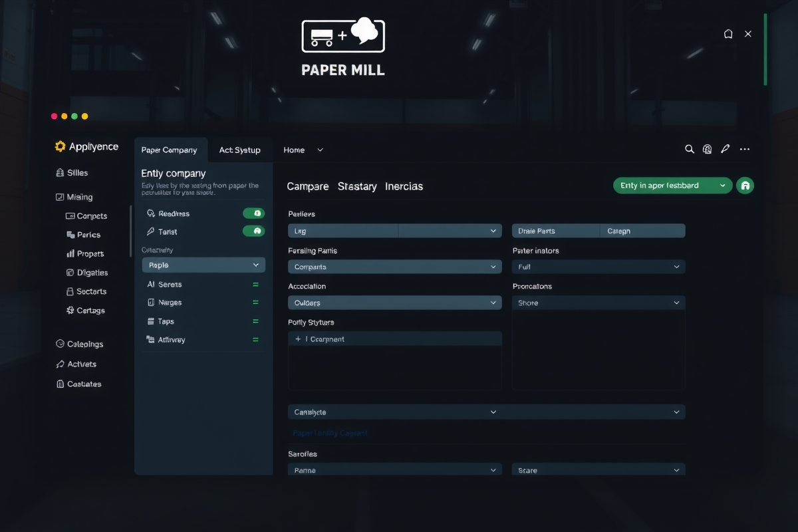Click the headset icon beside search
The width and height of the screenshot is (798, 532).
(x=708, y=150)
